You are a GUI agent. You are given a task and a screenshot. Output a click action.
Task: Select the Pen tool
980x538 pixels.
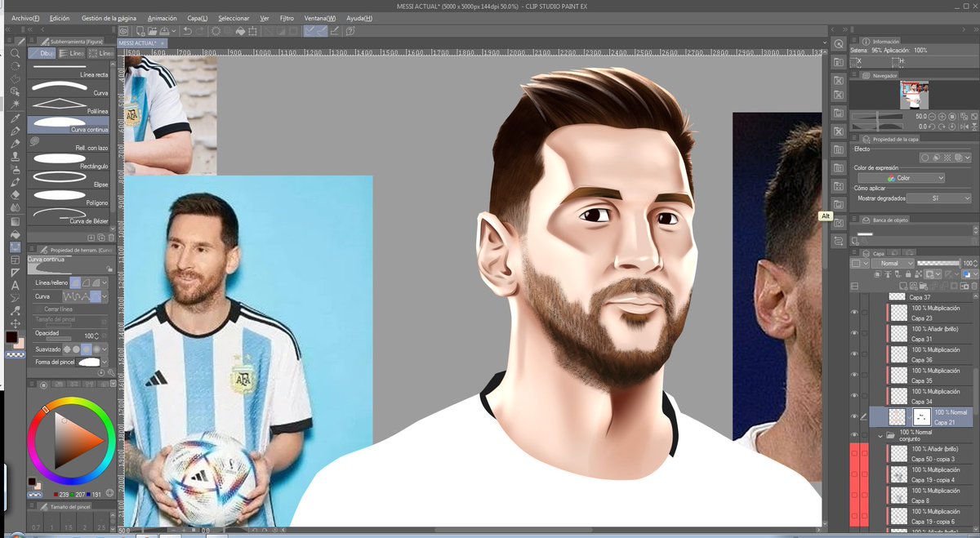coord(15,131)
